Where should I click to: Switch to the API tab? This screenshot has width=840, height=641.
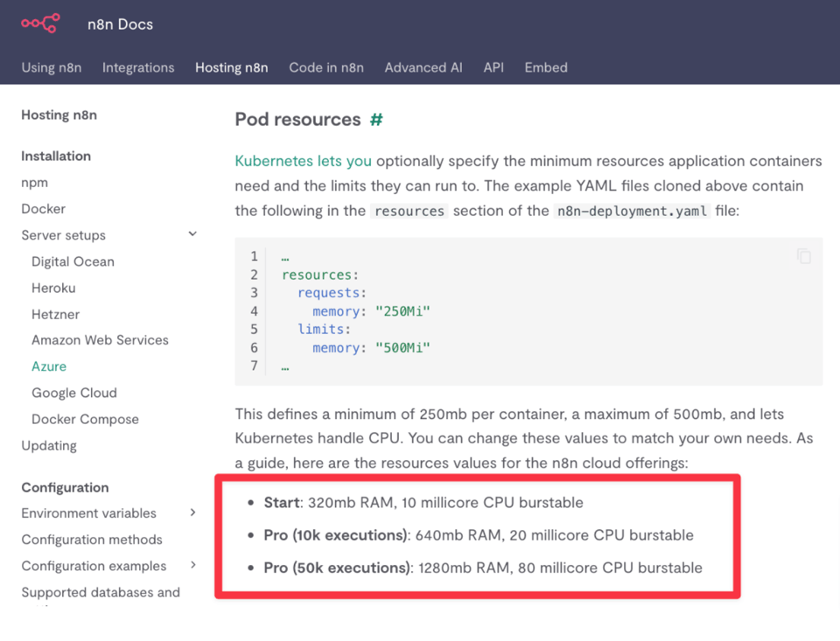pyautogui.click(x=493, y=67)
